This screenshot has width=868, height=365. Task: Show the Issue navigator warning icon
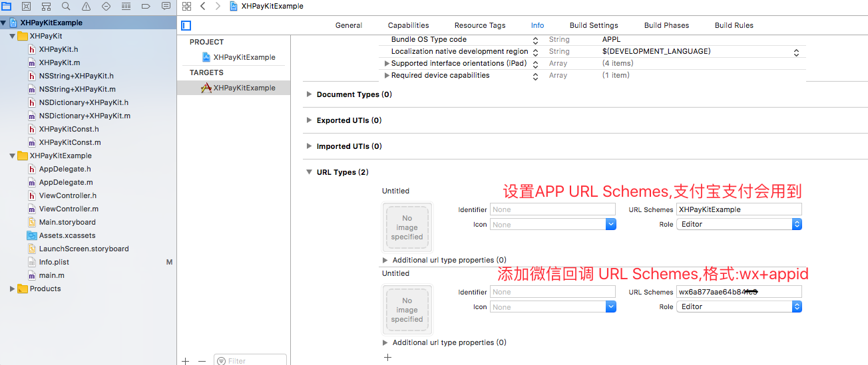(87, 6)
